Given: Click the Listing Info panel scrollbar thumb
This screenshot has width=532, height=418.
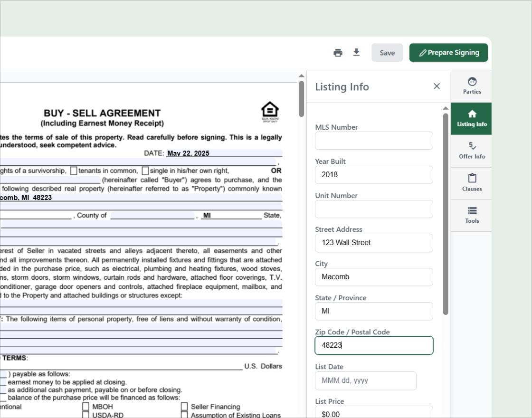Looking at the screenshot, I should [x=446, y=214].
